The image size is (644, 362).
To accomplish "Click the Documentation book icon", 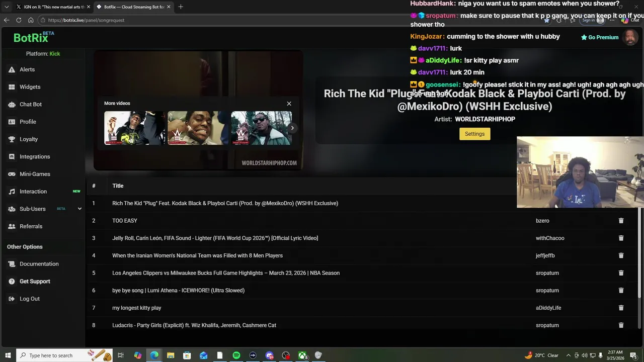I will (x=12, y=264).
